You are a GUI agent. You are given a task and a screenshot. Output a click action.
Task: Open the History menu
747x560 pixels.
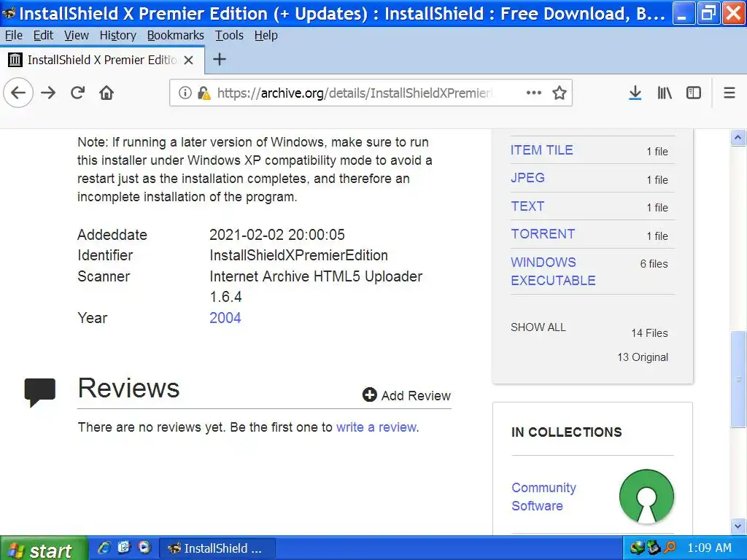[x=117, y=35]
